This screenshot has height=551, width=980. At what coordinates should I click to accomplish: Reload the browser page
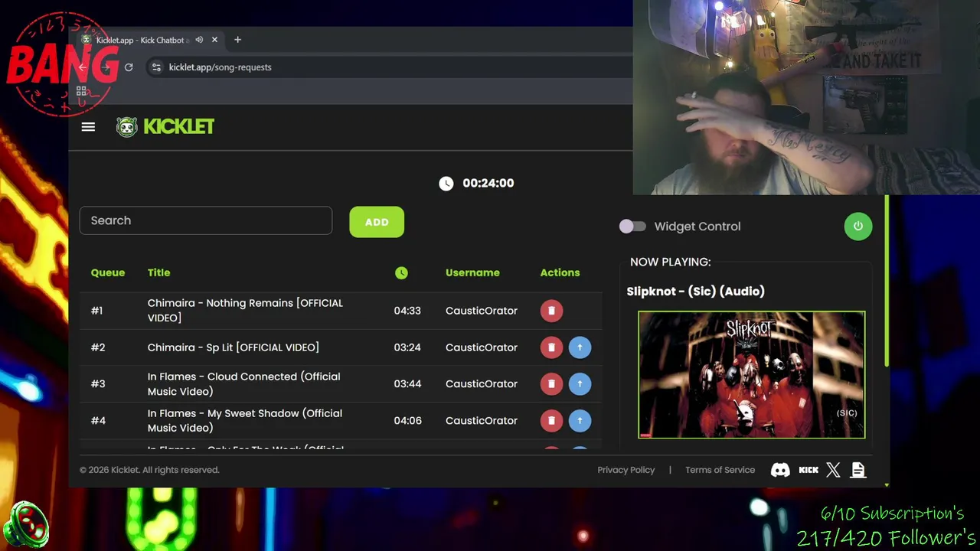(x=129, y=67)
